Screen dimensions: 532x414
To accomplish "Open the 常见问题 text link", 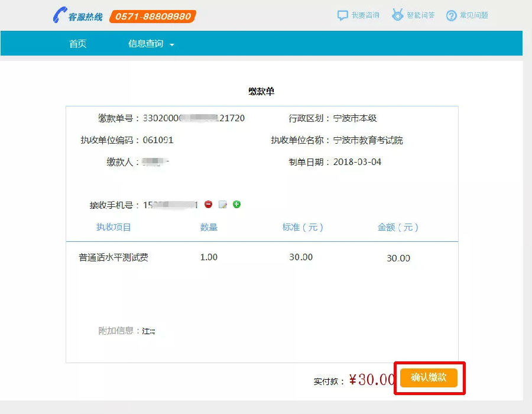I will (x=474, y=15).
